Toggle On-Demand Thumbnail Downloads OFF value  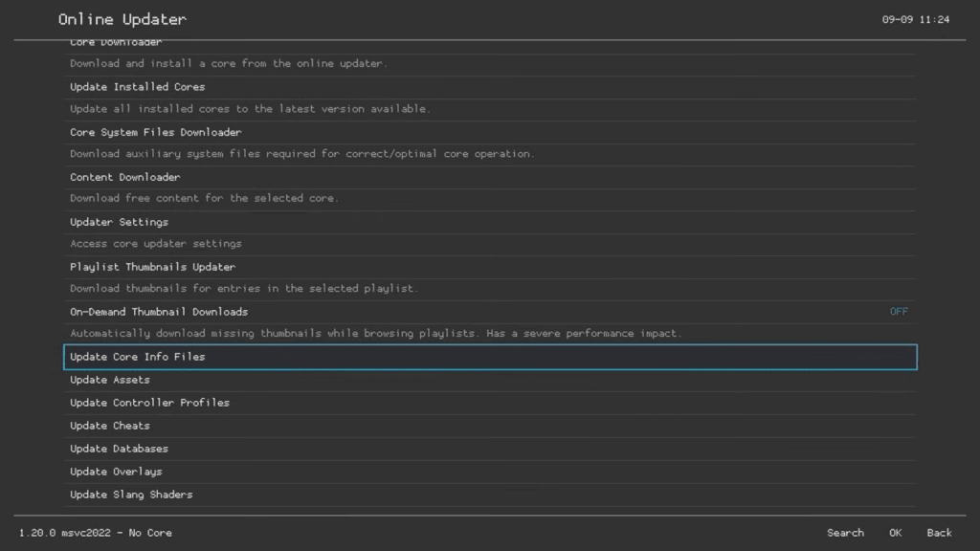tap(899, 312)
